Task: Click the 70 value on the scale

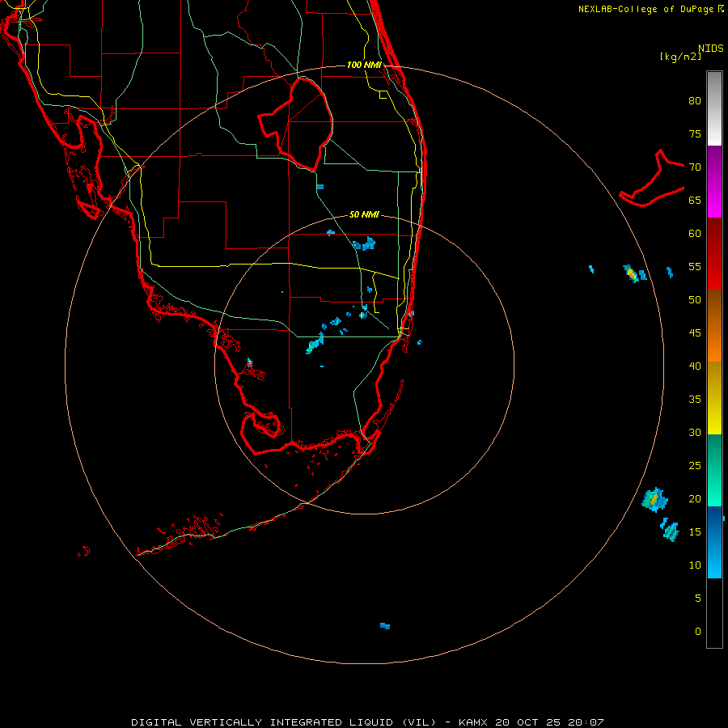Action: [x=695, y=167]
